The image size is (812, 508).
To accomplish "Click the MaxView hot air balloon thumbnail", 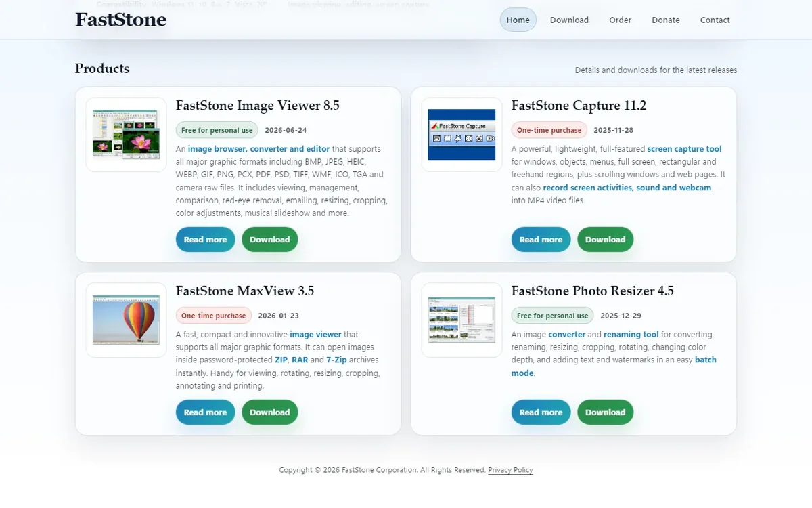I will click(x=126, y=320).
